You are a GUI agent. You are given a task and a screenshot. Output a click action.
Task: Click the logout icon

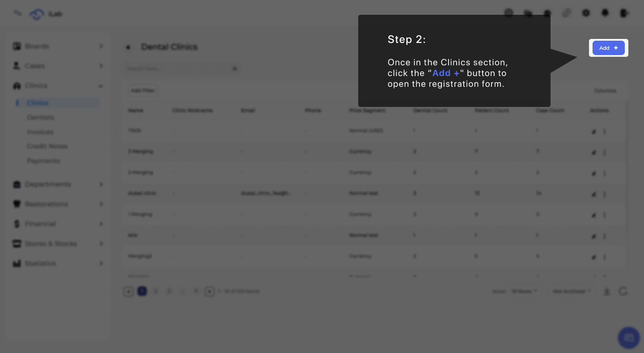624,13
